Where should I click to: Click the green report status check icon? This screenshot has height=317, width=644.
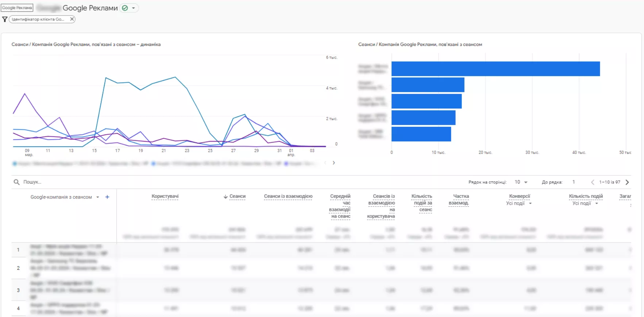coord(125,8)
